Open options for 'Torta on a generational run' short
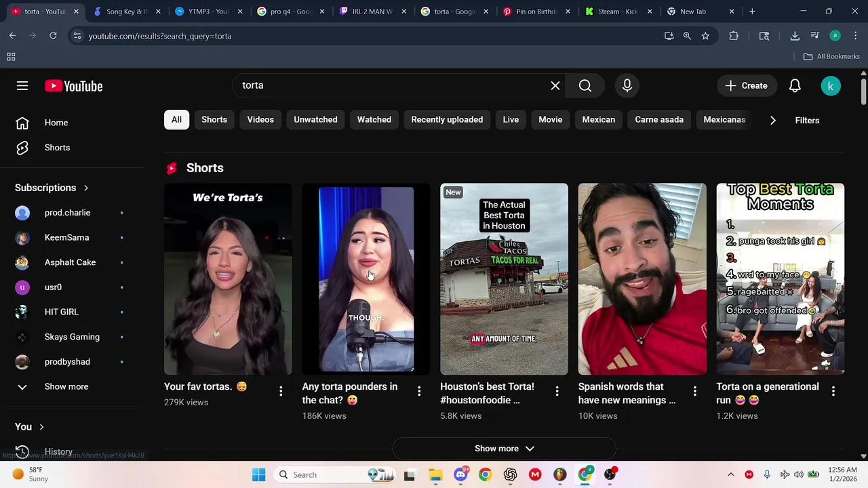The width and height of the screenshot is (868, 488). click(x=833, y=391)
